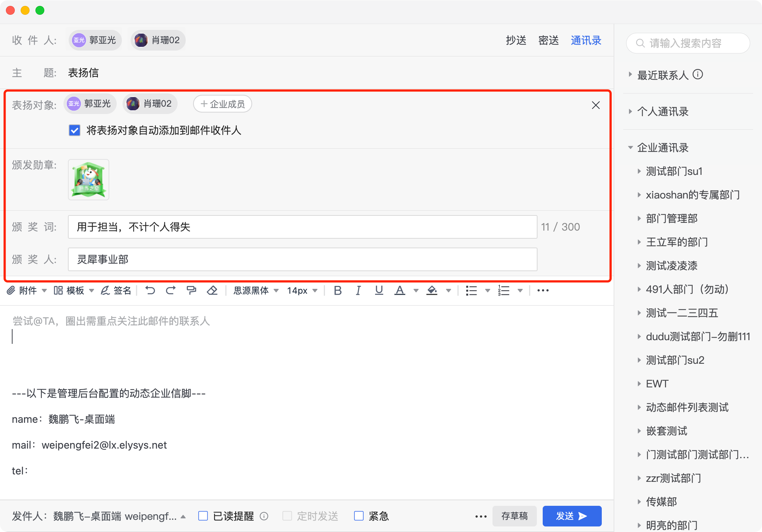Click the 存草稿 save draft button
The height and width of the screenshot is (532, 762).
pos(514,516)
